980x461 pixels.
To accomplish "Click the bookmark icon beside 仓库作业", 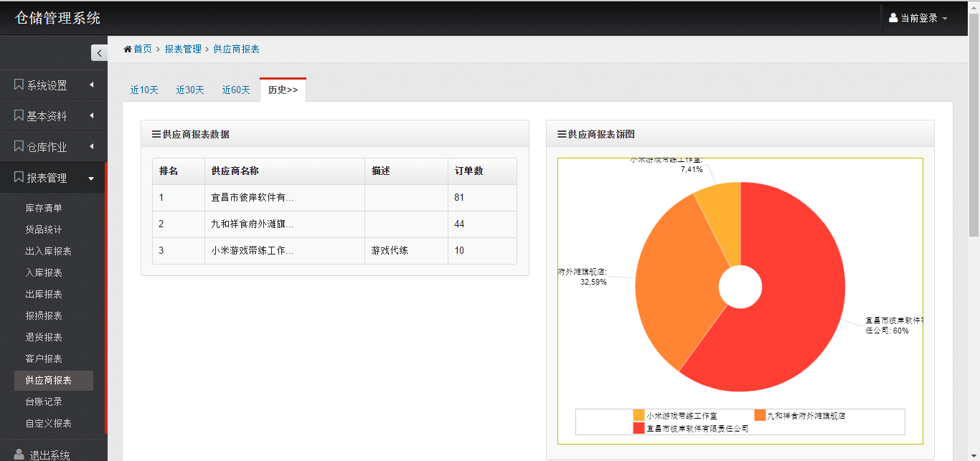I will 18,146.
